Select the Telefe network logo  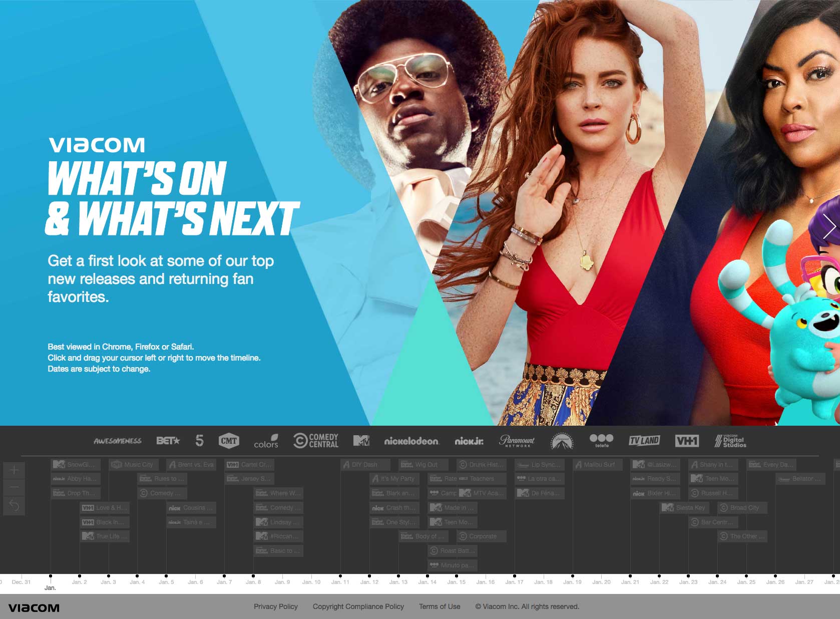pos(602,441)
